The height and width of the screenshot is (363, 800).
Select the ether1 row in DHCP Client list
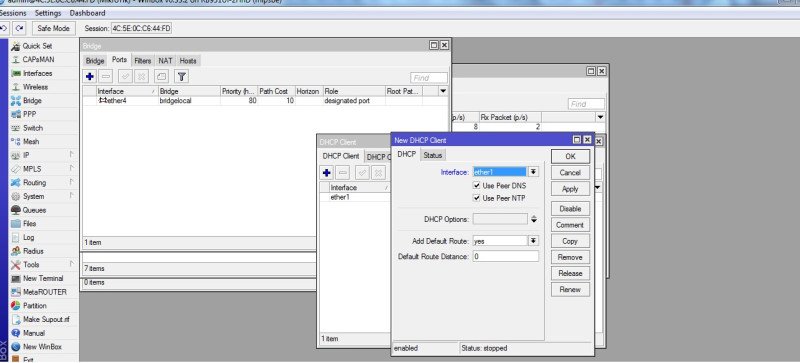click(x=355, y=197)
